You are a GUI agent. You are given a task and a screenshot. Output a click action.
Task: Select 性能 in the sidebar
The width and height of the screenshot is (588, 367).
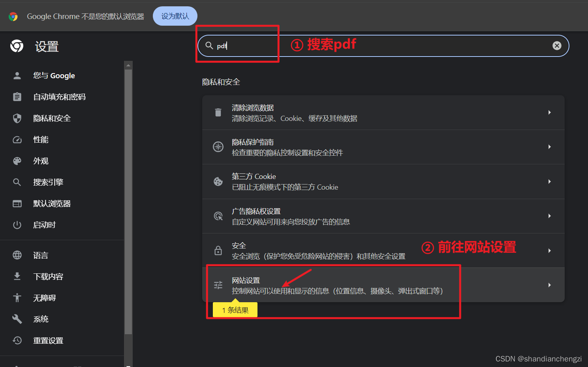click(x=41, y=139)
